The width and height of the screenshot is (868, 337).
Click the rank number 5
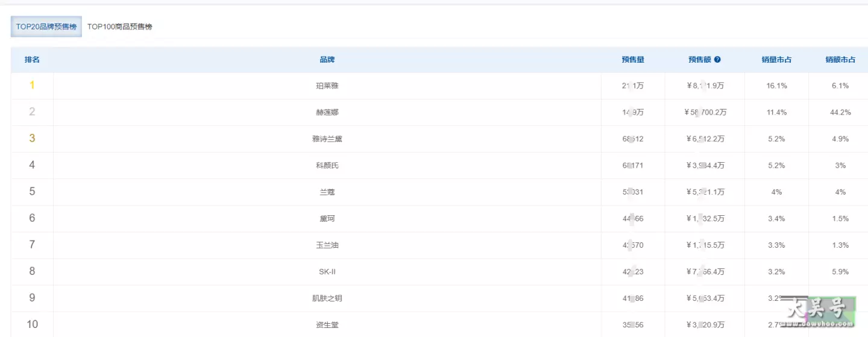click(x=32, y=192)
